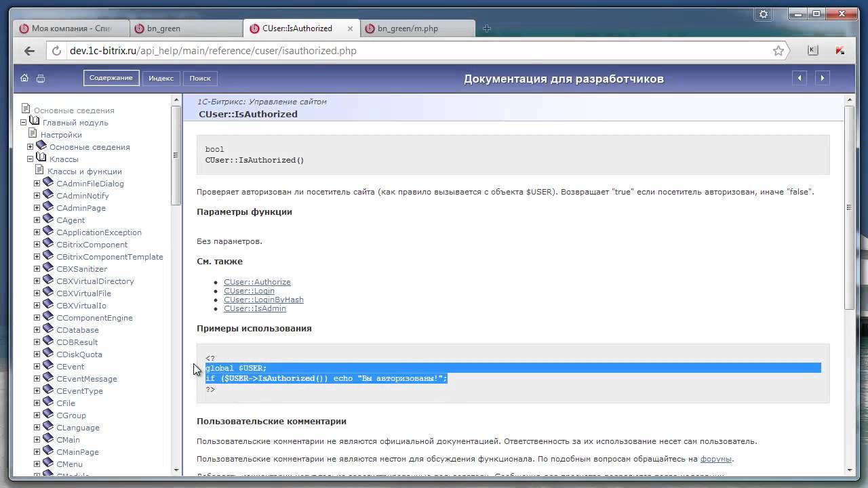The width and height of the screenshot is (868, 488).
Task: Select Классы и функции tree item
Action: [85, 171]
